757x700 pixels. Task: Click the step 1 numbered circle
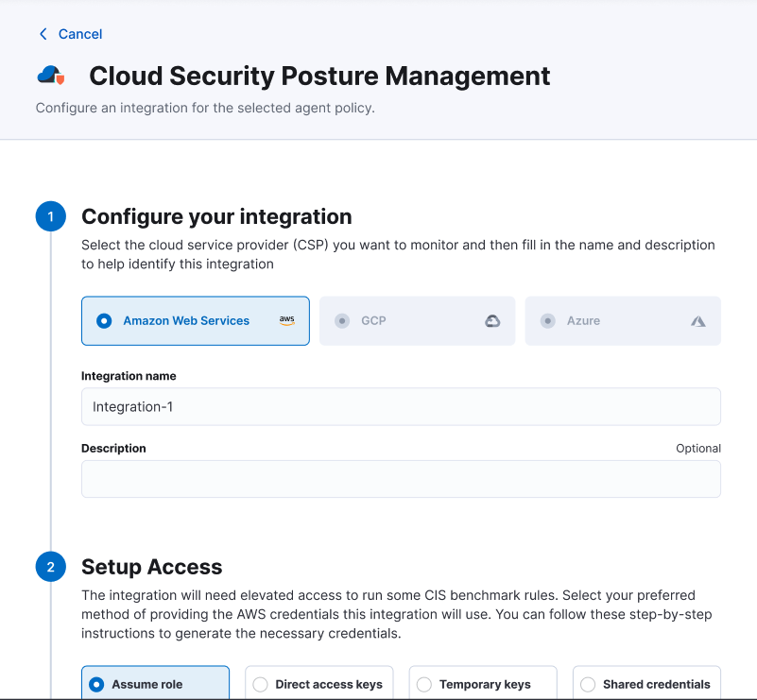coord(50,215)
